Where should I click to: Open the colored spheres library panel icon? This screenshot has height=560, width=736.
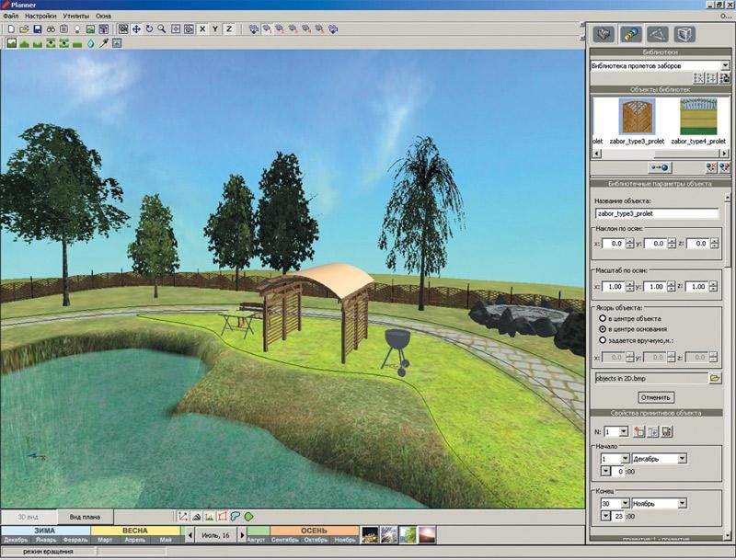click(x=630, y=35)
